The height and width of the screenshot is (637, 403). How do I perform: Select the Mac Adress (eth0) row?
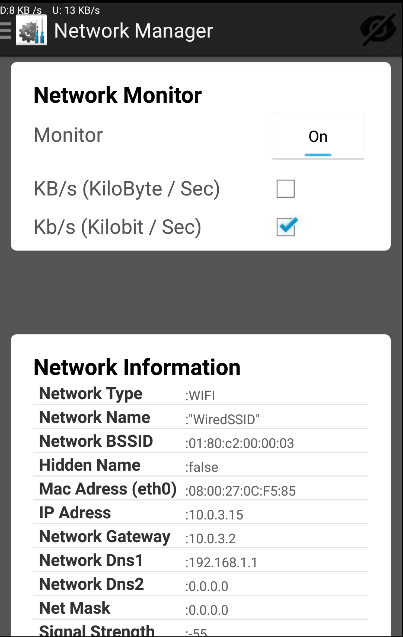200,489
